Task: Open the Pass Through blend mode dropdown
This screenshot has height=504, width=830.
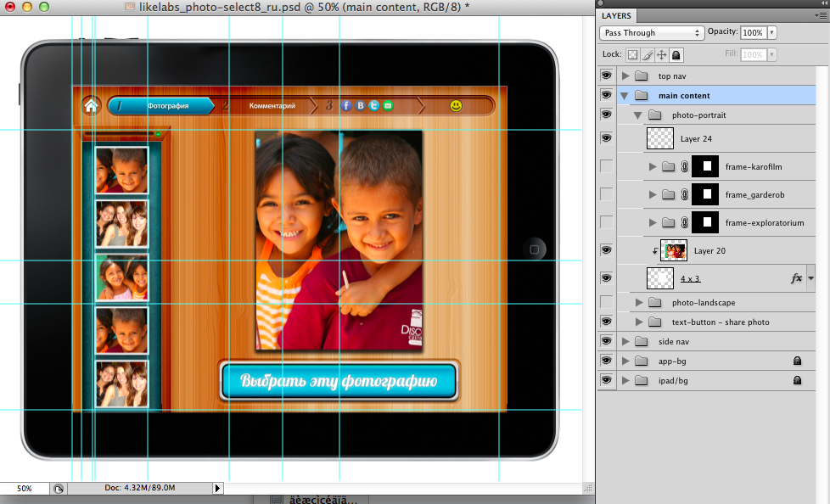Action: coord(652,33)
